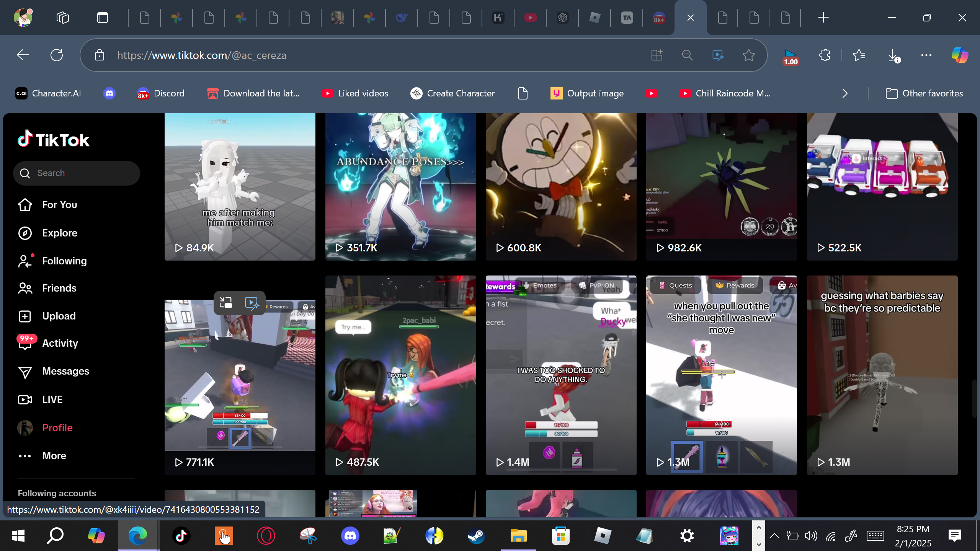This screenshot has height=551, width=980.
Task: Go to LIVE camera icon
Action: [x=25, y=399]
